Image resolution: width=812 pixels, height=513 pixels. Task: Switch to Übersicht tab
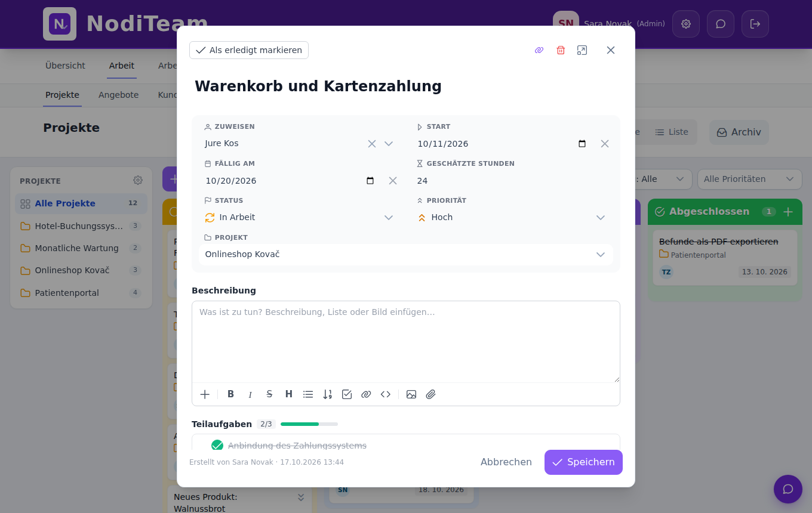click(x=65, y=66)
